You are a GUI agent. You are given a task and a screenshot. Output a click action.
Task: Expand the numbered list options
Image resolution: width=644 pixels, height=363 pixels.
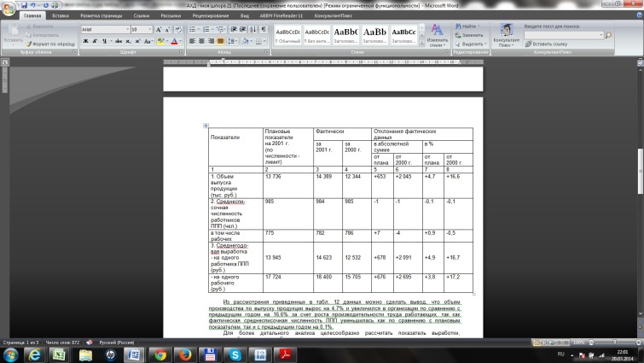click(212, 30)
